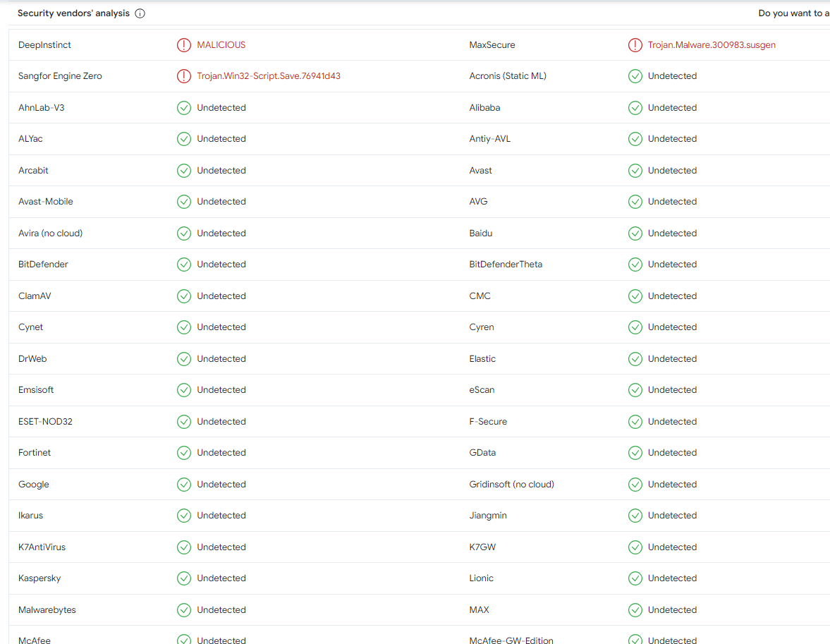Click the Fortinet vendor name
This screenshot has height=644, width=830.
(35, 453)
